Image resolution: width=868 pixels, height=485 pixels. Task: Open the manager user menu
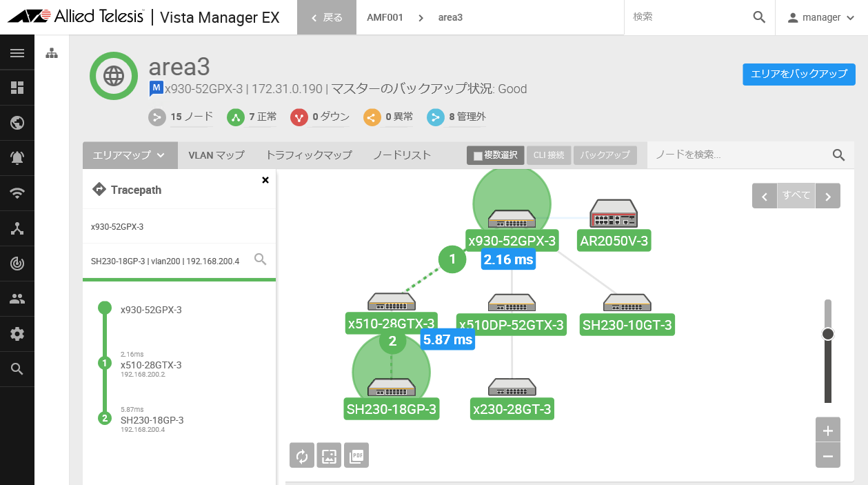pyautogui.click(x=821, y=17)
